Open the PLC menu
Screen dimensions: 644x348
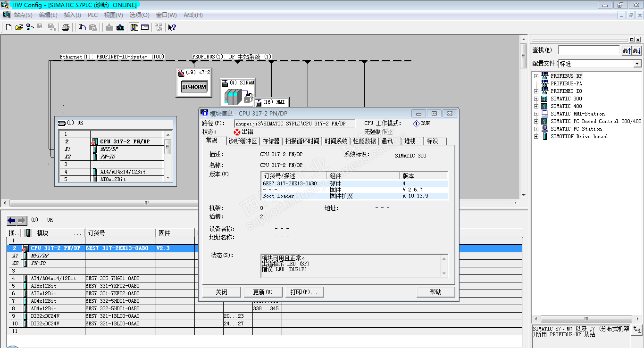92,15
